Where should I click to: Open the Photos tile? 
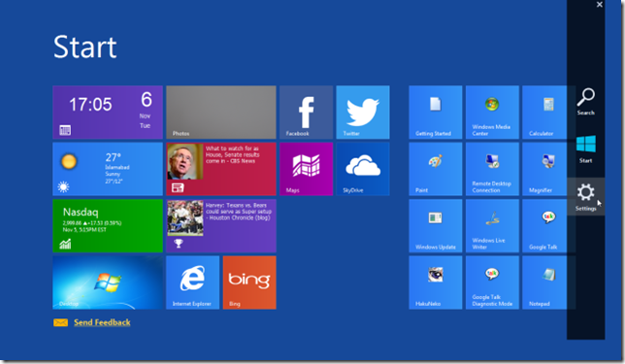[221, 113]
